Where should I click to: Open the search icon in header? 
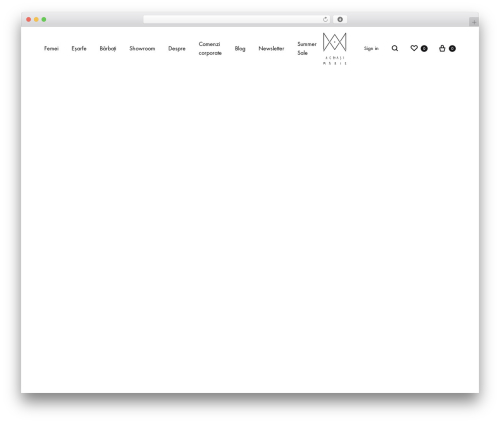(395, 48)
